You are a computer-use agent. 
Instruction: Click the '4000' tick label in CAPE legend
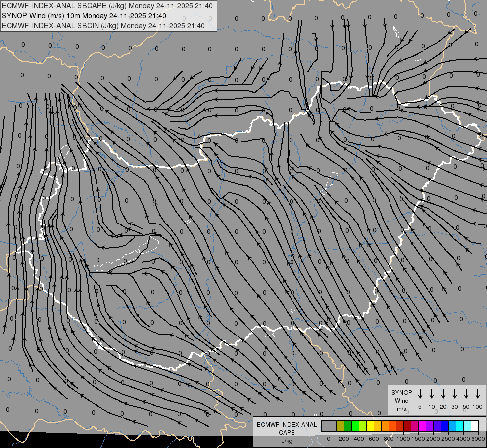[463, 439]
